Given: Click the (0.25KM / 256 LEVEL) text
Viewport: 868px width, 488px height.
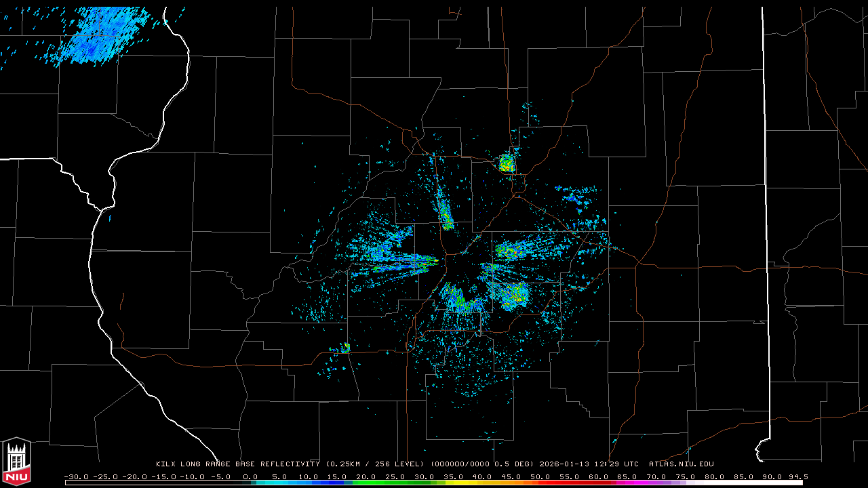Looking at the screenshot, I should [x=375, y=464].
